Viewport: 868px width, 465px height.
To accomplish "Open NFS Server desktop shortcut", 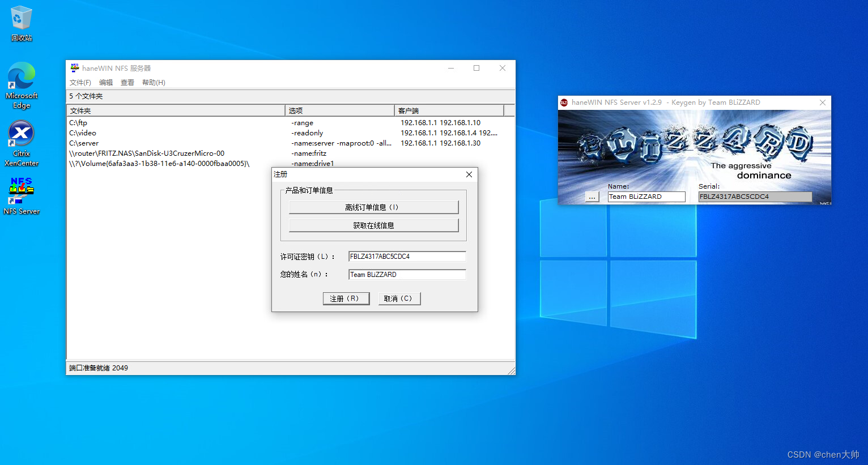I will pos(22,196).
